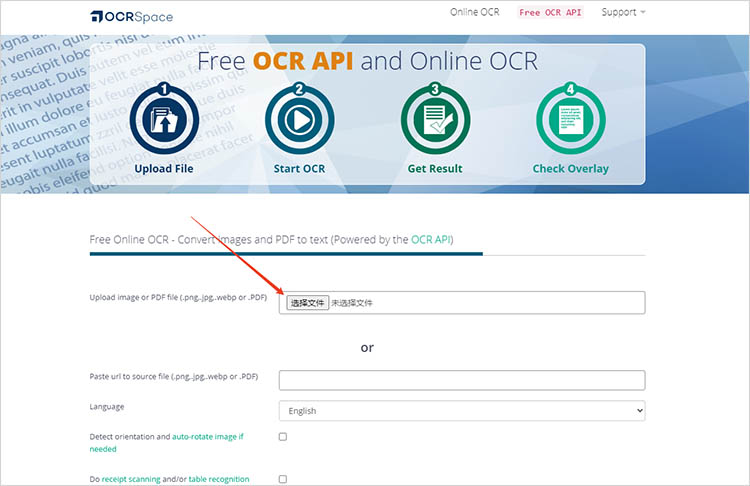Click the 未选择文件 no file chosen text

[352, 303]
